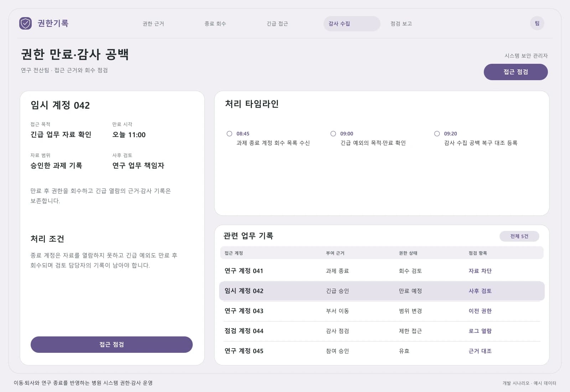Switch to the 종료 회수 tab

pos(215,24)
